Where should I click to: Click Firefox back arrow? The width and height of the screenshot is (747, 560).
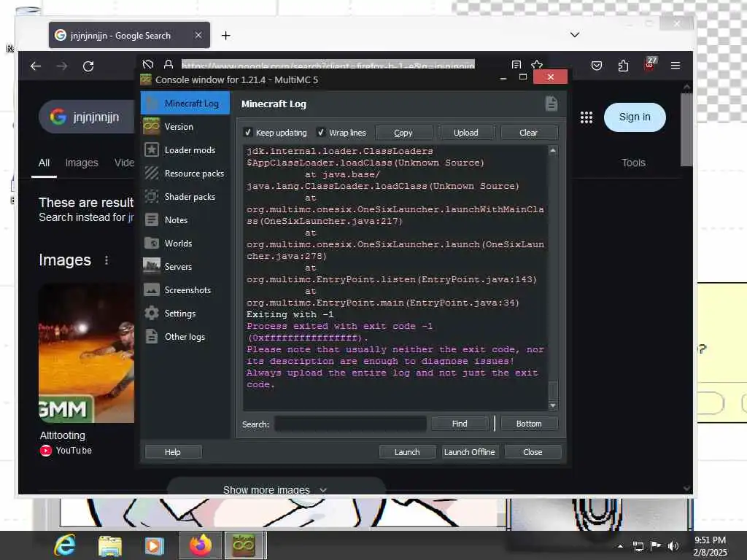click(36, 66)
